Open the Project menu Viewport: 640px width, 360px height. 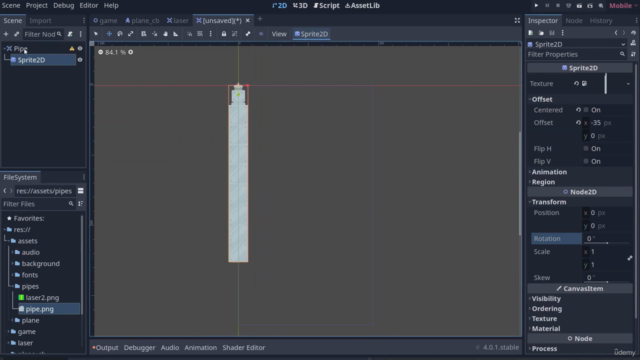(37, 6)
